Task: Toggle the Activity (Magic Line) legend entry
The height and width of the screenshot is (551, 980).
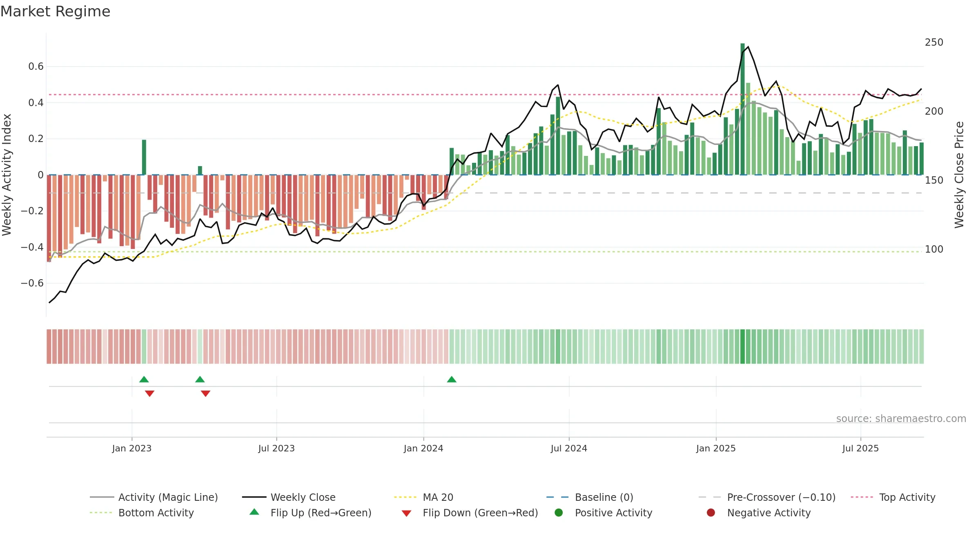Action: 154,497
